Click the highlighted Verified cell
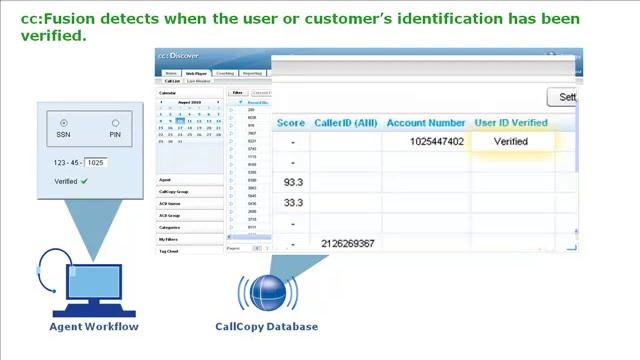The height and width of the screenshot is (360, 640). pyautogui.click(x=512, y=142)
